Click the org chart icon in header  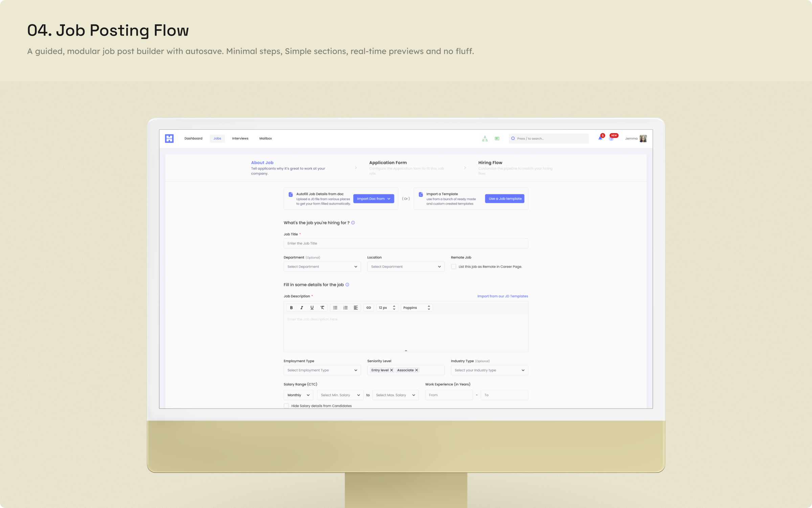click(x=485, y=139)
